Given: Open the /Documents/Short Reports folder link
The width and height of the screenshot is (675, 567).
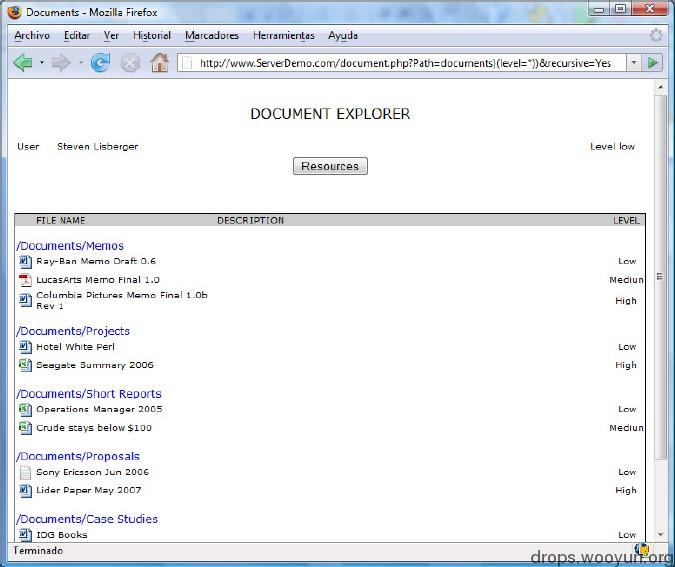Looking at the screenshot, I should [89, 394].
